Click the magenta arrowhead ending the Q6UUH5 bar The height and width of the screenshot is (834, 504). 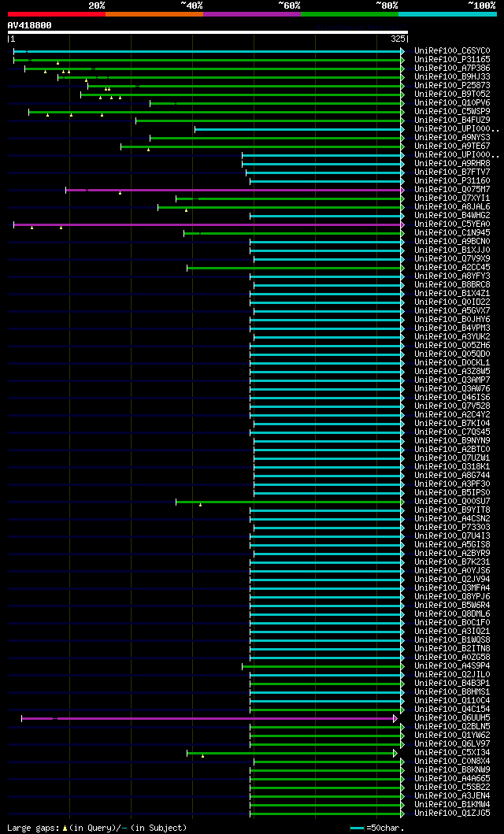point(395,718)
